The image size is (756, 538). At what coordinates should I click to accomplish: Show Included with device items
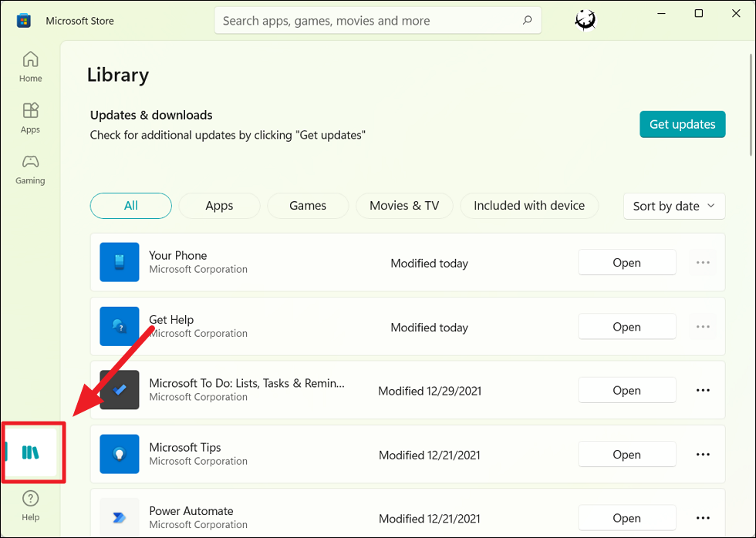(529, 206)
